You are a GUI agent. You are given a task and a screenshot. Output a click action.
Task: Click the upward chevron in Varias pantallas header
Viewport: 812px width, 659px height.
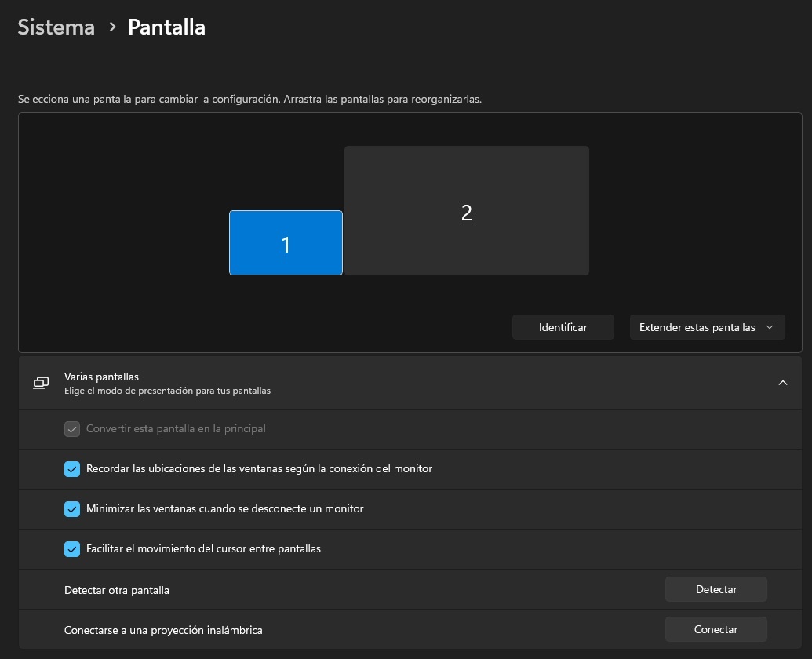click(782, 383)
